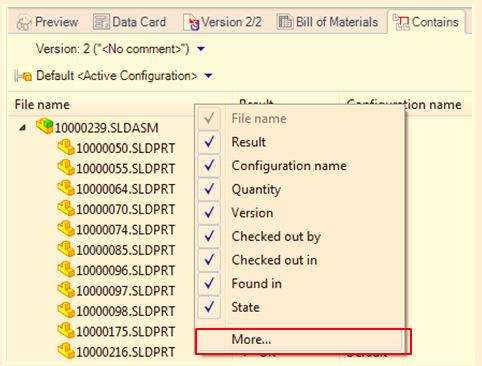The image size is (482, 366).
Task: Collapse the 10000239.SLDASM tree node
Action: [23, 128]
